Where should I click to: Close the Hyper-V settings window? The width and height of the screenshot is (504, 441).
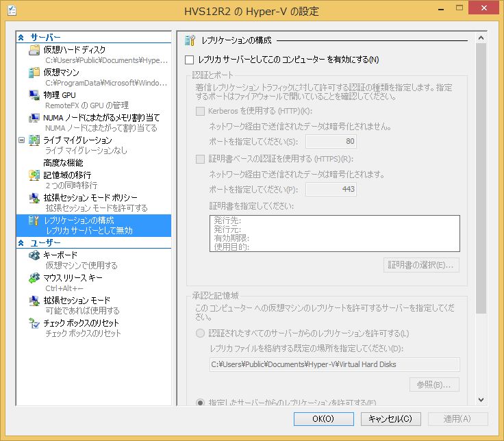tap(483, 8)
